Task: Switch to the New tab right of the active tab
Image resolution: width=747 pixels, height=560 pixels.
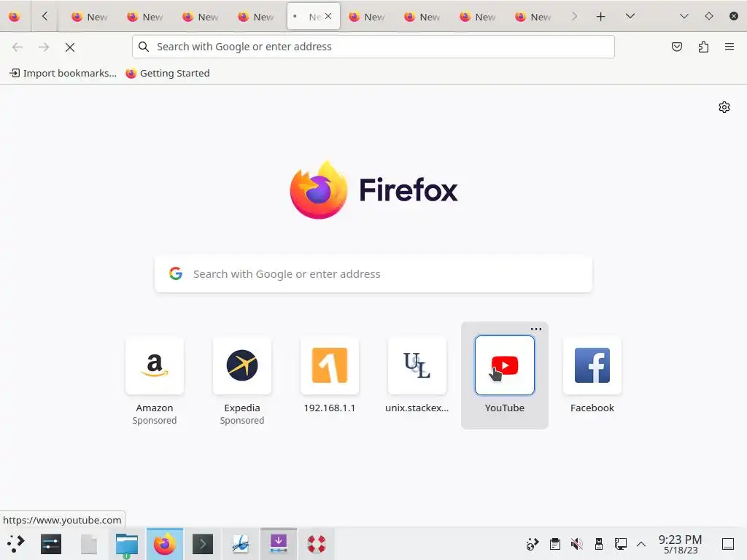Action: click(368, 17)
